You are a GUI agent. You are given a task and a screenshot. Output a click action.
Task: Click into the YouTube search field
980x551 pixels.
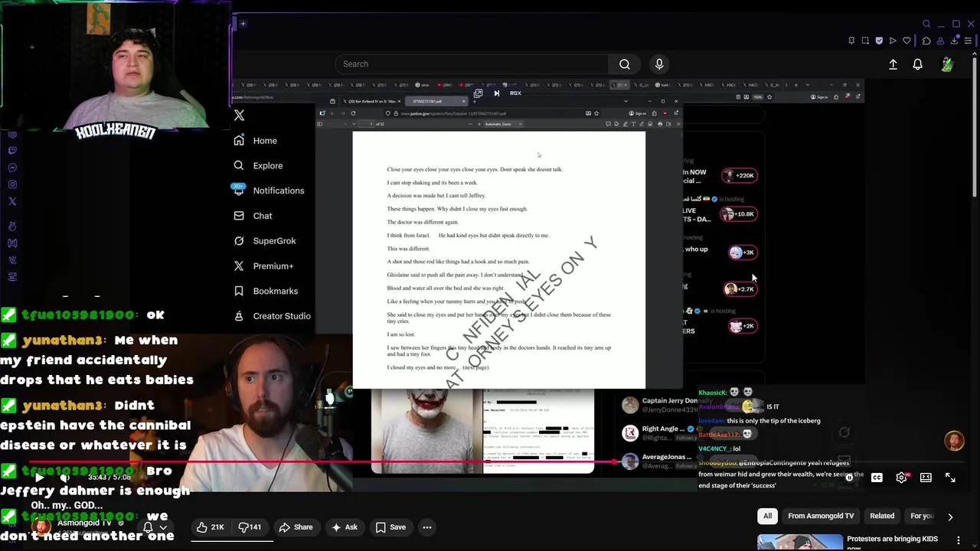pyautogui.click(x=472, y=64)
